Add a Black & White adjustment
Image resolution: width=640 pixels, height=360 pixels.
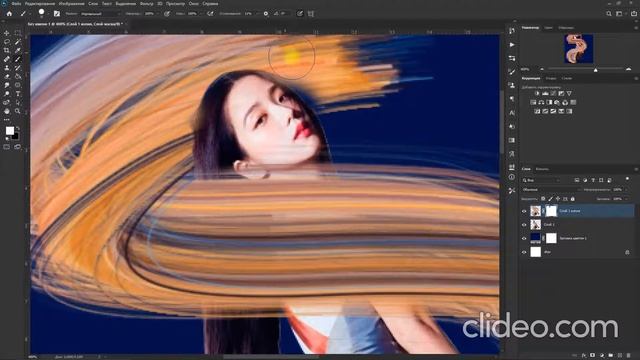[x=549, y=102]
